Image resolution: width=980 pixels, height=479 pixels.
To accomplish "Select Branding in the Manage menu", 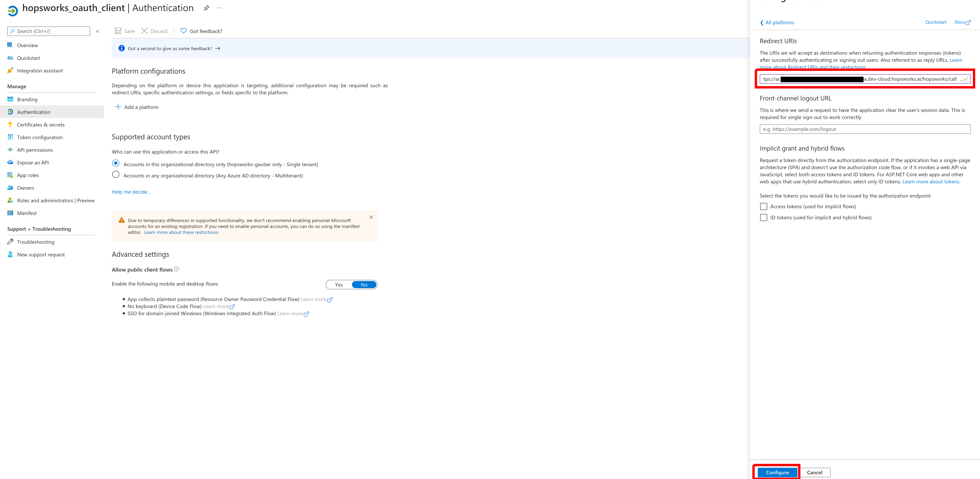I will point(27,99).
